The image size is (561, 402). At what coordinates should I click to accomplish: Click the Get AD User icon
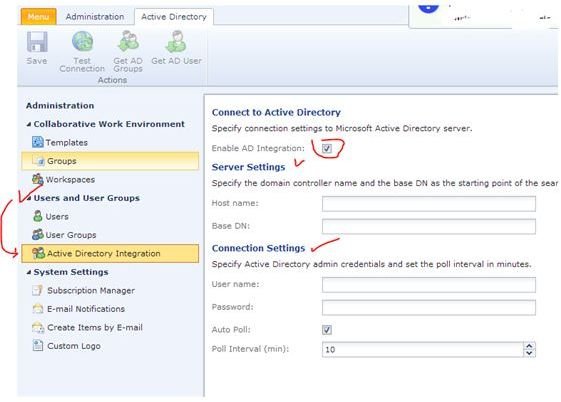coord(176,41)
